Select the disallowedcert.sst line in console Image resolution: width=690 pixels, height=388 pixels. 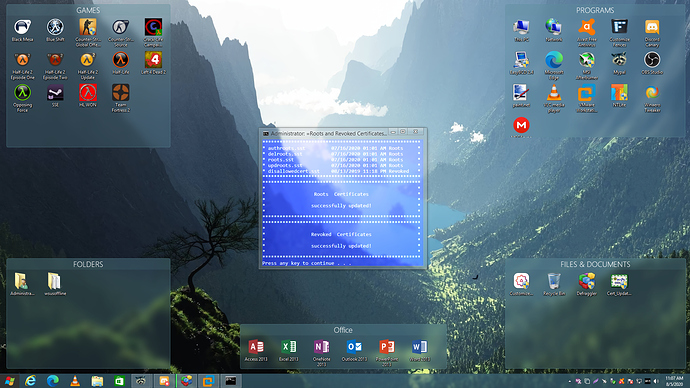tap(338, 171)
